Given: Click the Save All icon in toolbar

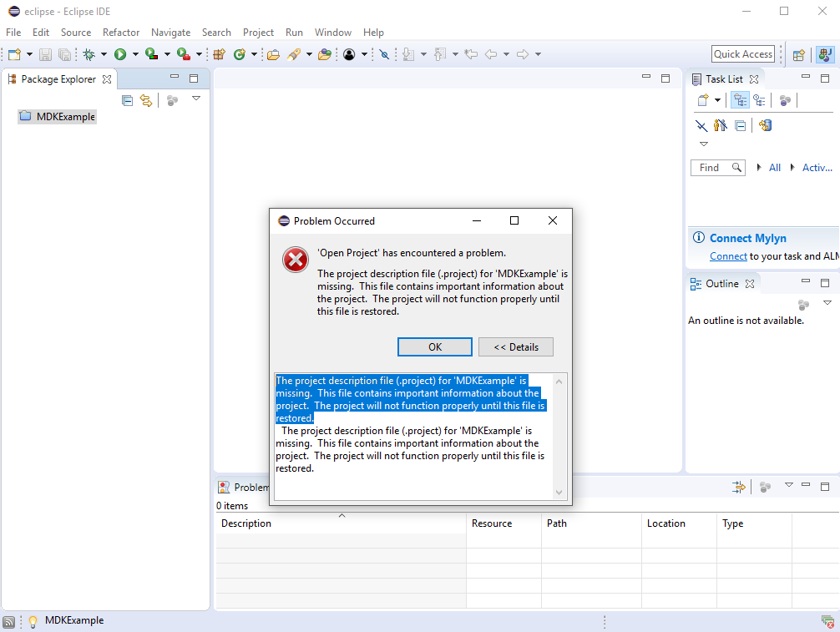Looking at the screenshot, I should click(64, 54).
